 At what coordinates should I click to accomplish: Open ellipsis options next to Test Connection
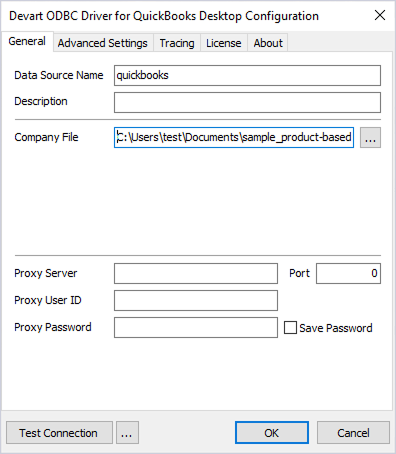point(127,433)
